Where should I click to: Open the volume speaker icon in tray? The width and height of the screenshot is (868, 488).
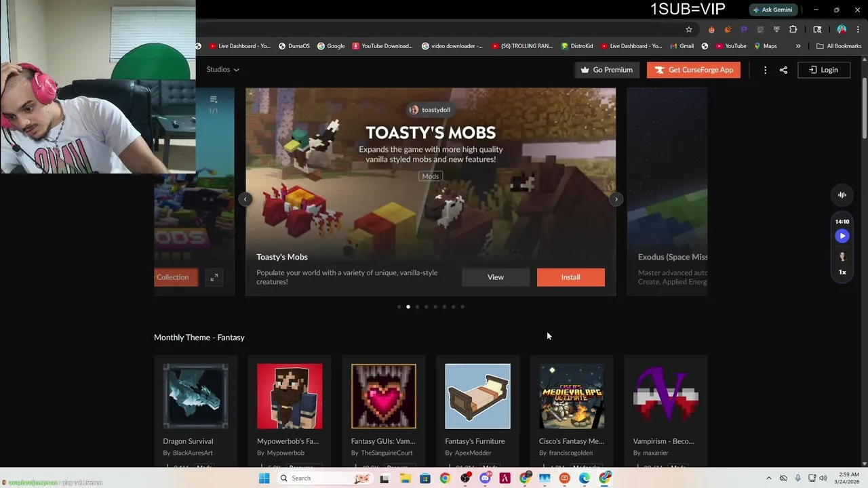[823, 479]
